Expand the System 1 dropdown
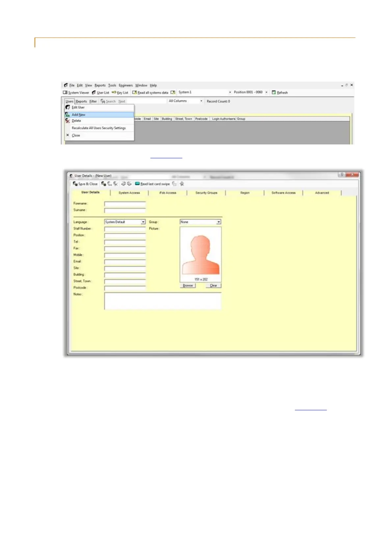This screenshot has height=554, width=392. [x=230, y=92]
